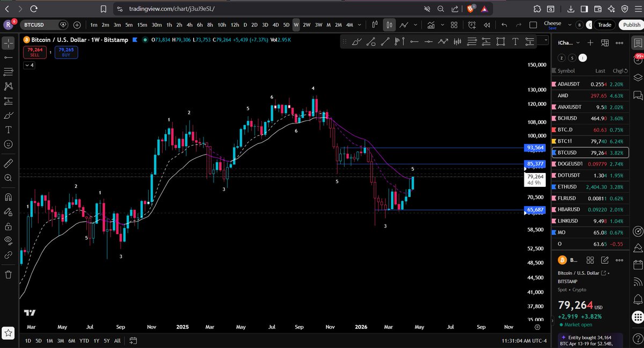Expand the collapsed indicators legend showing 4
This screenshot has width=644, height=348.
(x=29, y=65)
